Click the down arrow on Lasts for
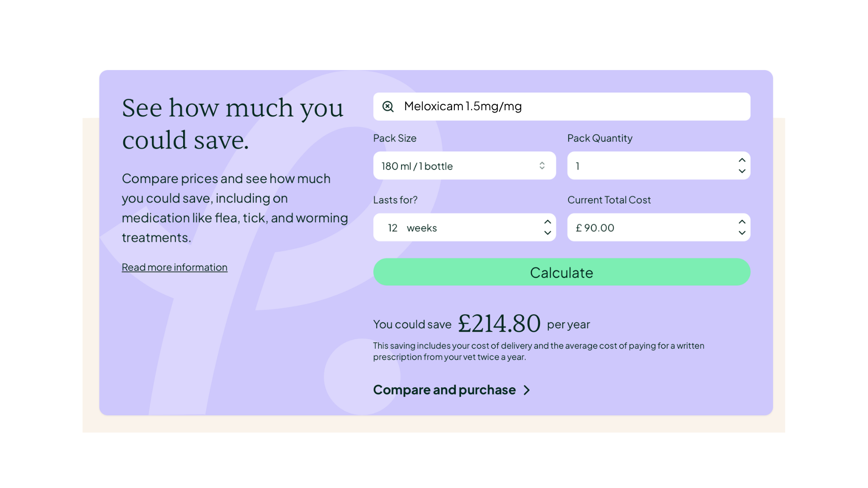The image size is (868, 488). click(547, 233)
